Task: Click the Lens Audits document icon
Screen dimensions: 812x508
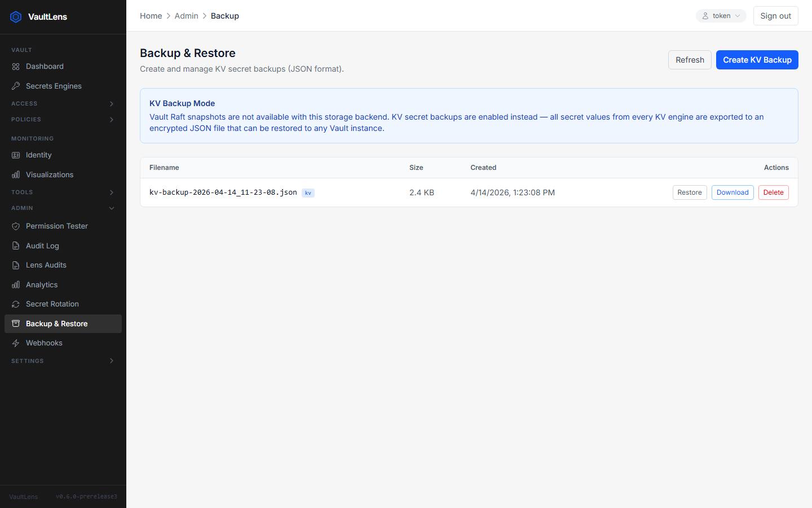Action: 16,265
